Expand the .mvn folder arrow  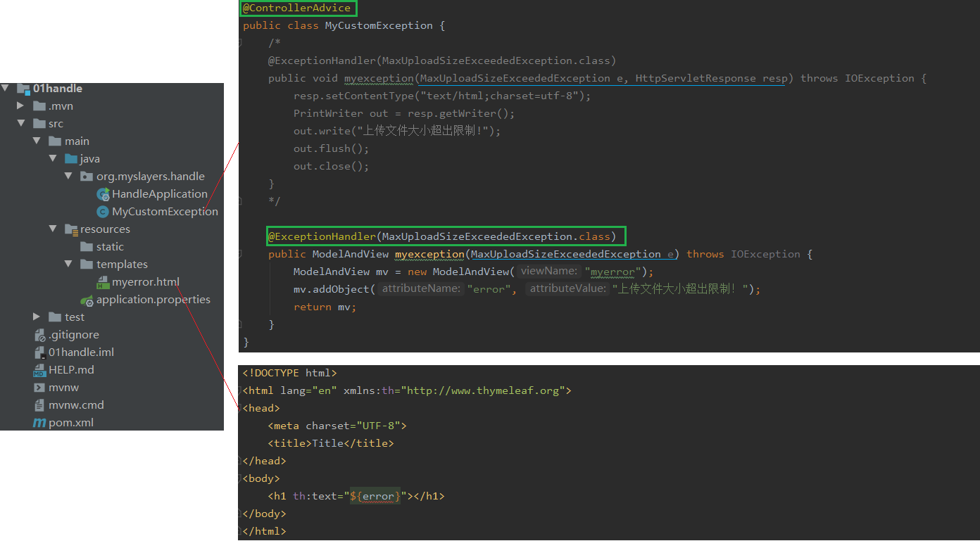click(x=20, y=106)
